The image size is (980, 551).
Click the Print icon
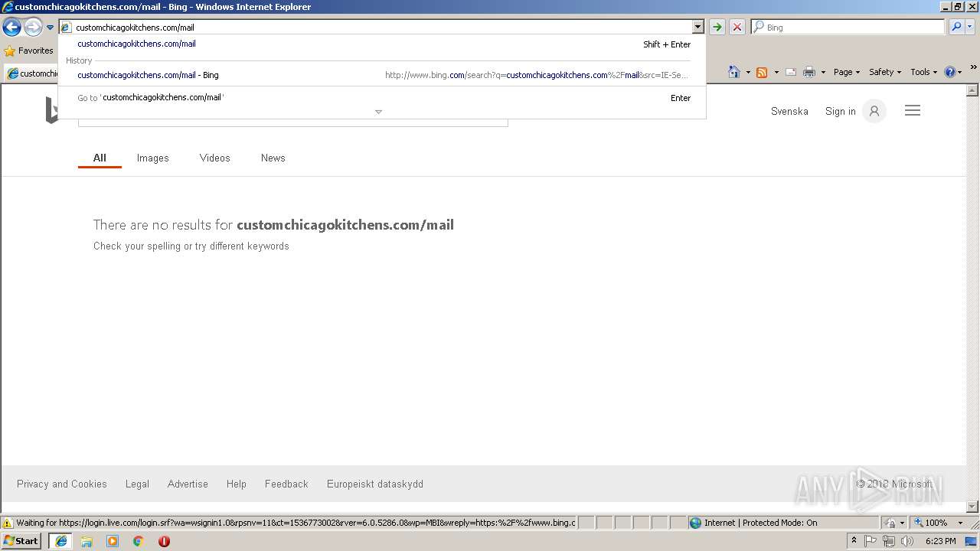809,72
